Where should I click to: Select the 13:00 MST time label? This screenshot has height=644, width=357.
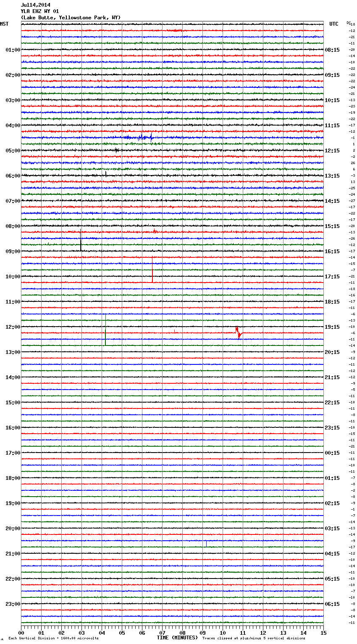click(x=13, y=352)
